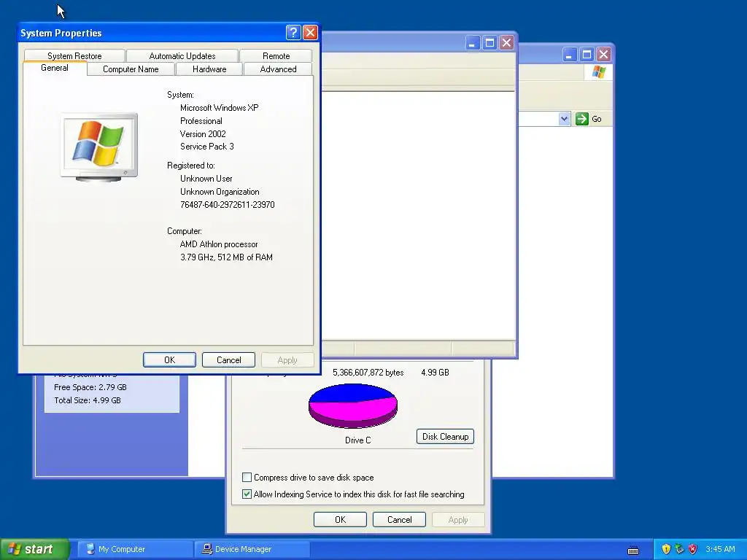Image resolution: width=747 pixels, height=560 pixels.
Task: Click the keyboard icon on the taskbar
Action: [633, 550]
